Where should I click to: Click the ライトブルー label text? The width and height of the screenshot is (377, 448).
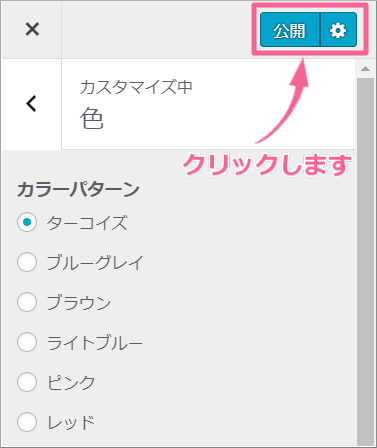pos(95,343)
